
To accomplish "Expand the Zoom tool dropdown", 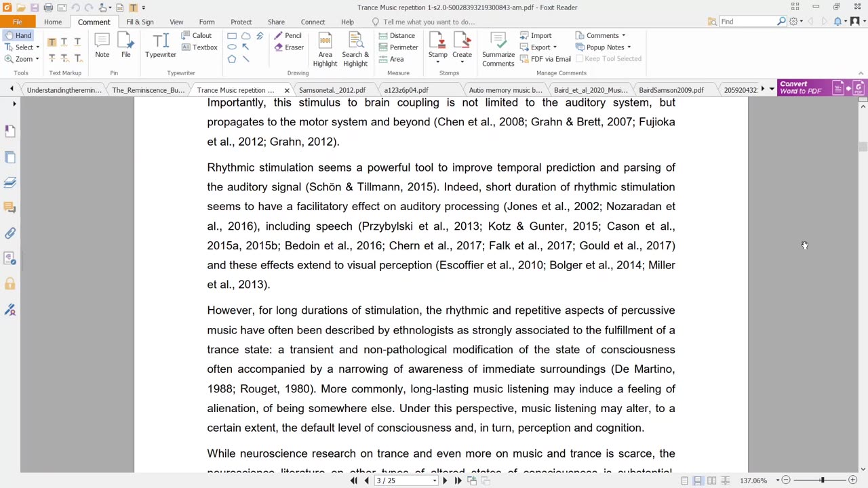I will click(x=37, y=59).
